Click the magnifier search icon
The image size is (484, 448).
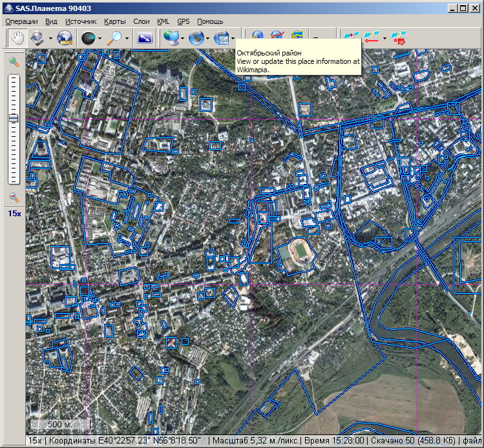coord(115,38)
